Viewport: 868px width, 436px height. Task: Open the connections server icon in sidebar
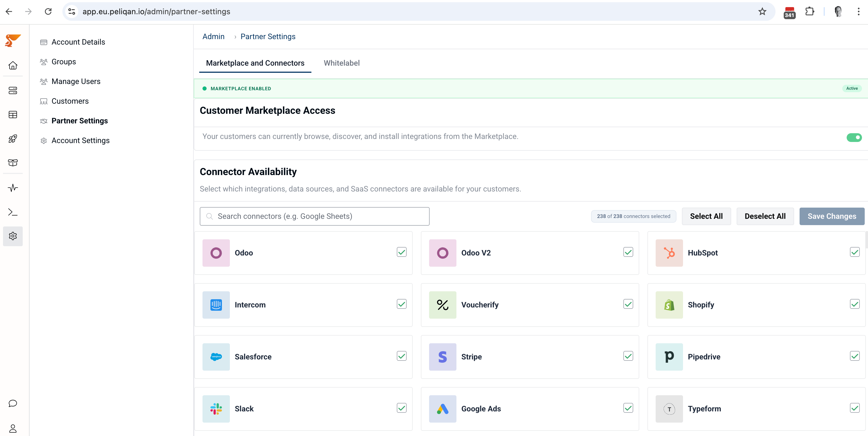click(13, 90)
